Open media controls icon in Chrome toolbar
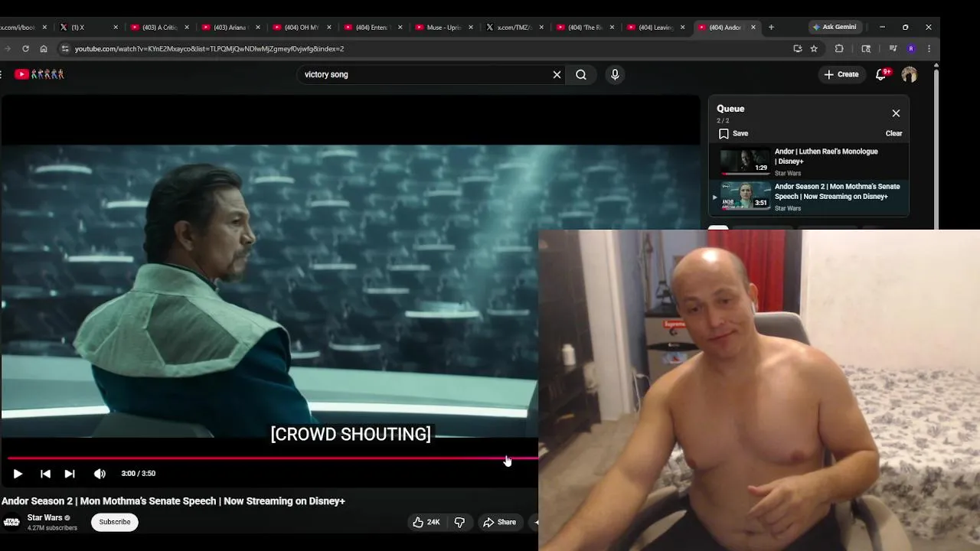 893,48
